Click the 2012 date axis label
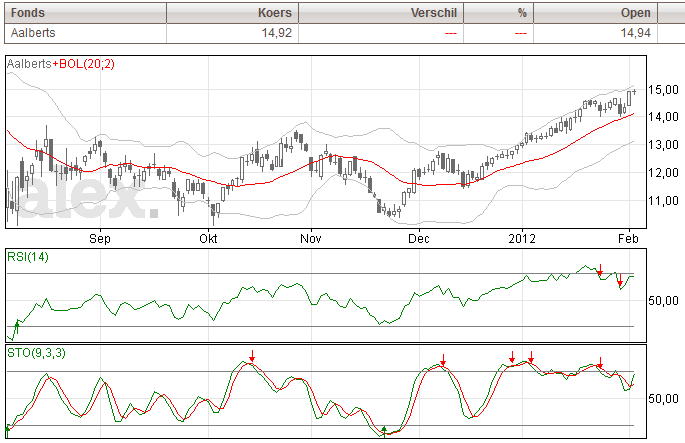 click(522, 239)
